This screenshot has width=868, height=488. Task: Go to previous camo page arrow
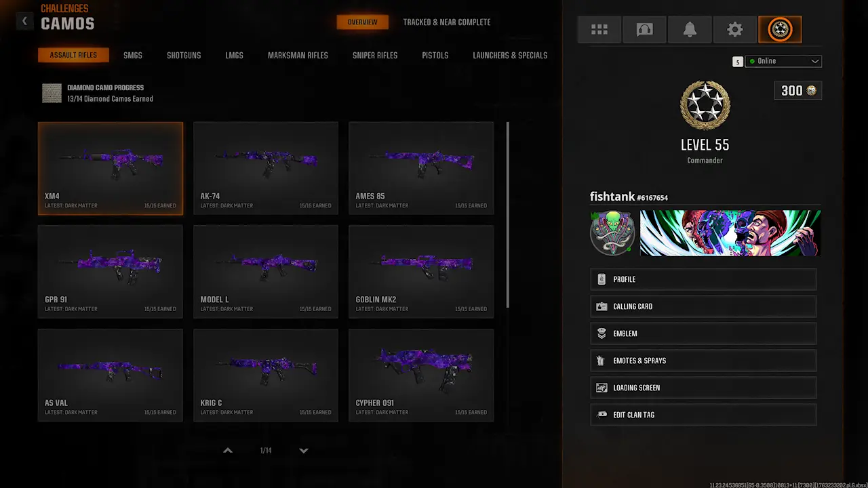pos(228,451)
